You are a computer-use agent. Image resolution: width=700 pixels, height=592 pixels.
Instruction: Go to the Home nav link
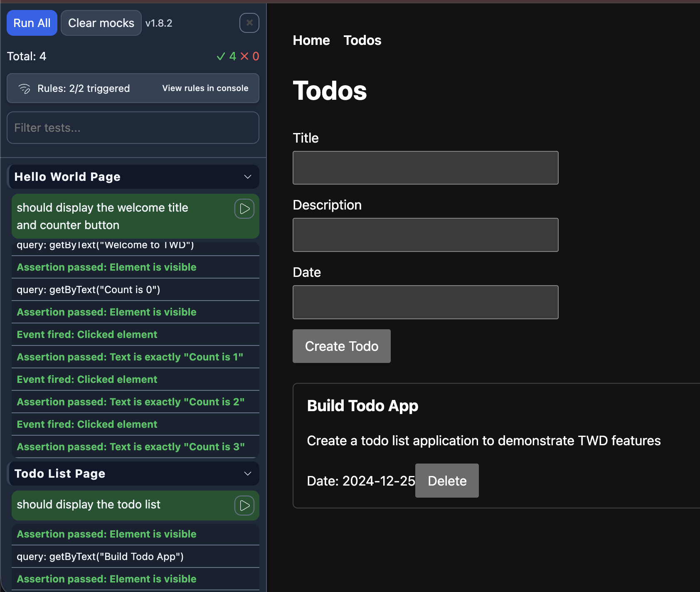point(311,40)
